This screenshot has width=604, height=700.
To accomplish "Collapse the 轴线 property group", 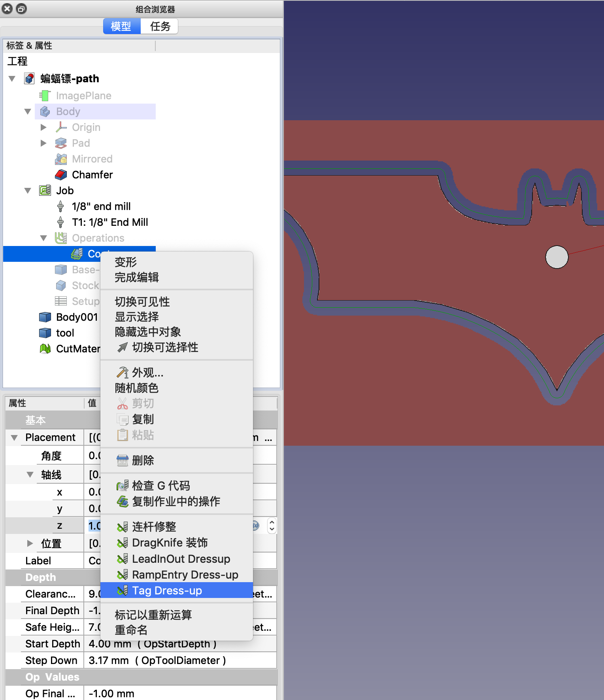I will click(x=30, y=475).
